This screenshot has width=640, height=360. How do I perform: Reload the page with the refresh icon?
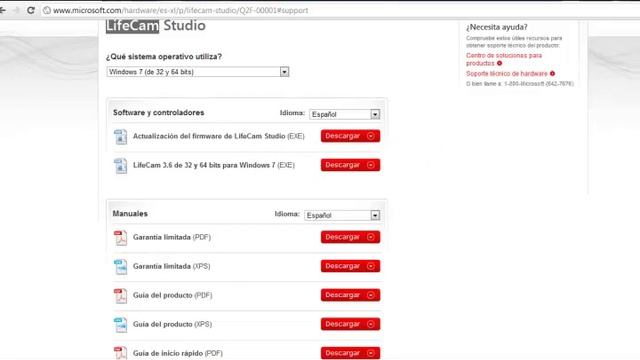pos(31,10)
